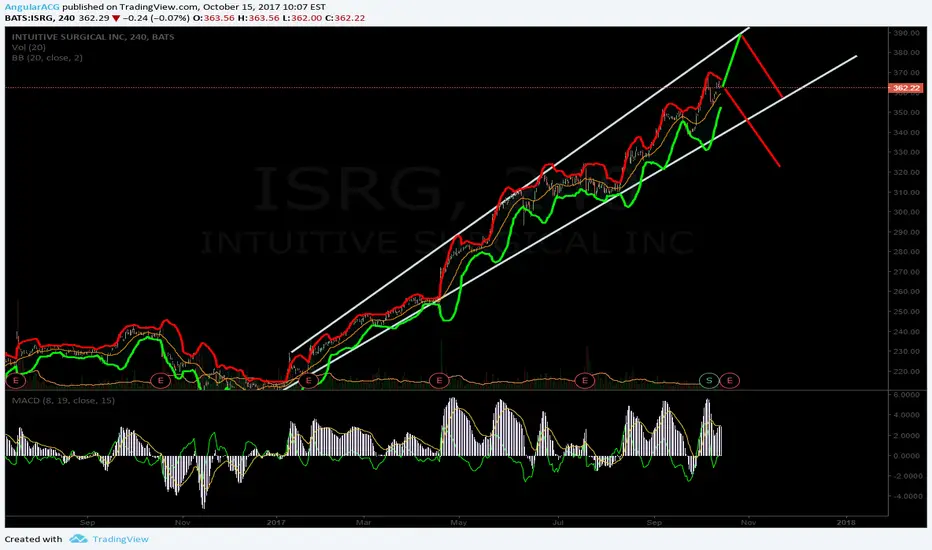Viewport: 932px width, 550px height.
Task: Click the E earnings marker at chart's far left edge
Action: click(x=15, y=381)
